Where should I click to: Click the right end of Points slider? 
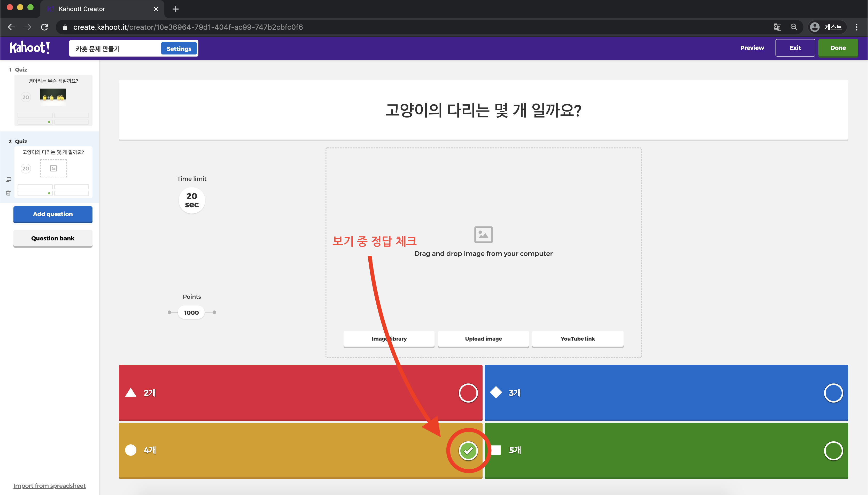[x=214, y=312]
